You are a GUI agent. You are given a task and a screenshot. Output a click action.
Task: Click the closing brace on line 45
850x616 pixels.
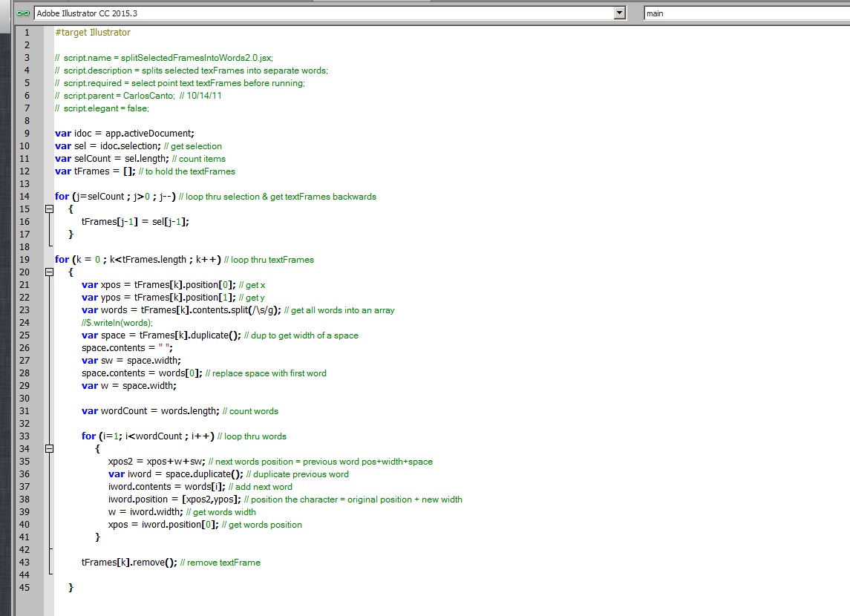point(71,587)
